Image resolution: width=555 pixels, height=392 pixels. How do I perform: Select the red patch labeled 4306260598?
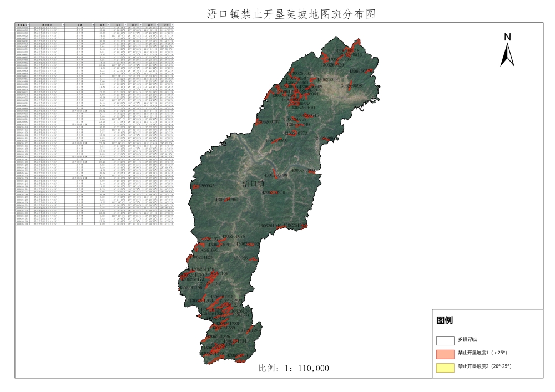351,86
